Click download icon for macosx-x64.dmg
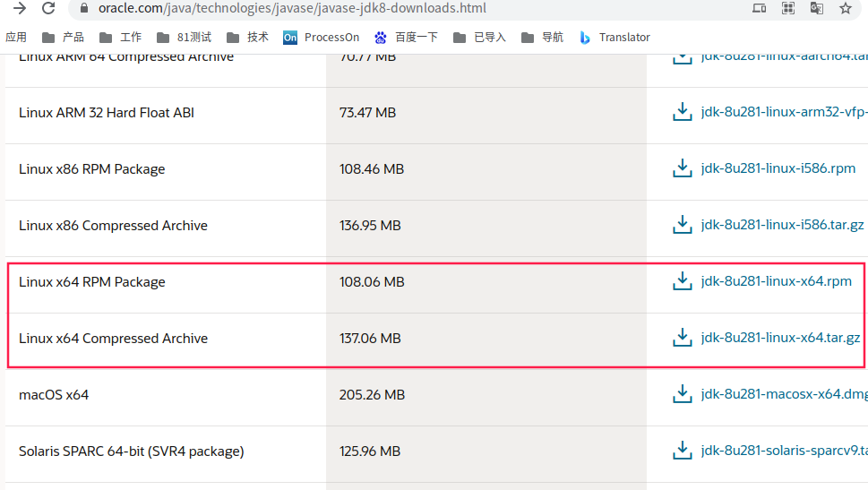This screenshot has height=490, width=868. 682,394
